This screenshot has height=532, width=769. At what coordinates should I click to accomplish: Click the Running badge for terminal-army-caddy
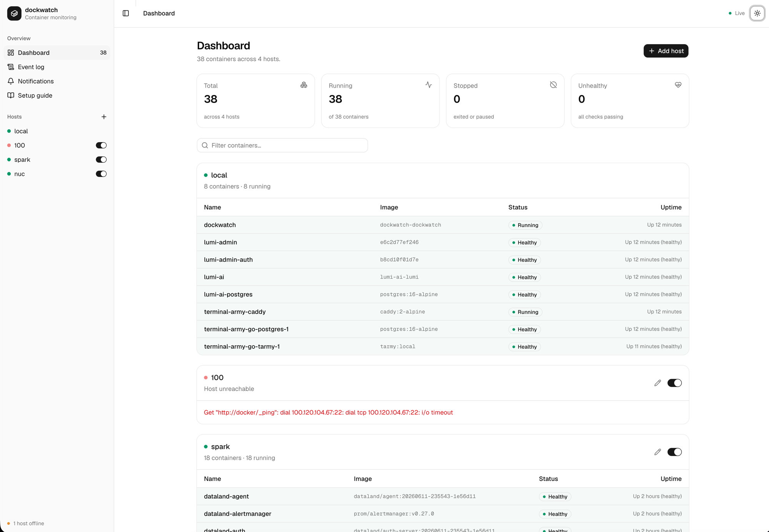[x=525, y=312]
